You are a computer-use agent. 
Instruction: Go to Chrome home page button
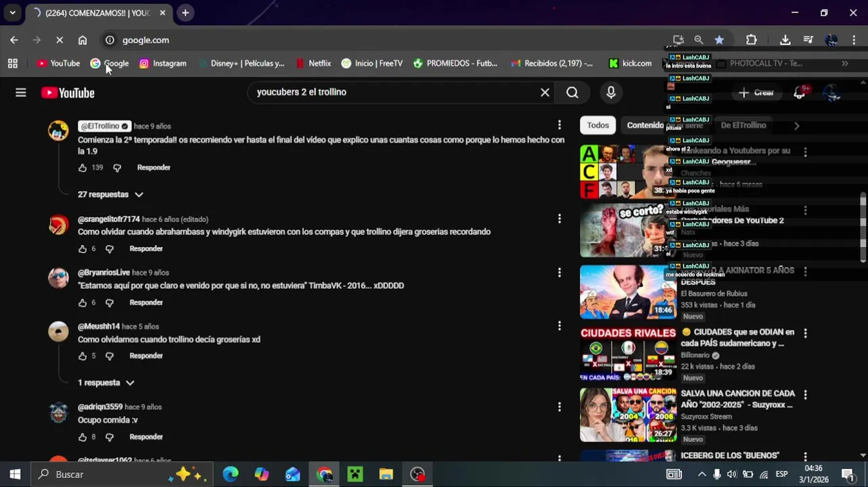(83, 40)
